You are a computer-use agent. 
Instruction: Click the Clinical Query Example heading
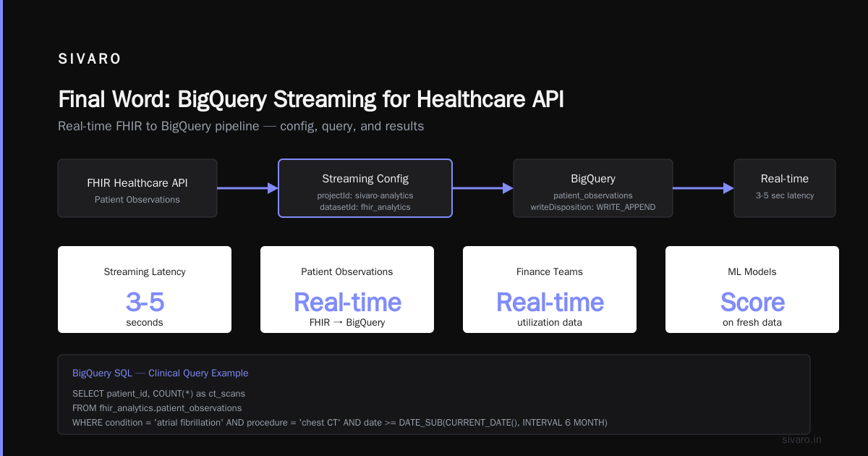click(198, 373)
